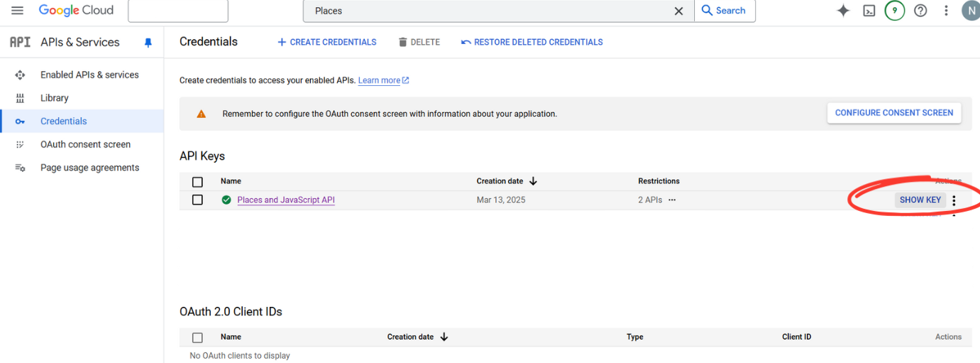Click Create Credentials

click(x=326, y=42)
